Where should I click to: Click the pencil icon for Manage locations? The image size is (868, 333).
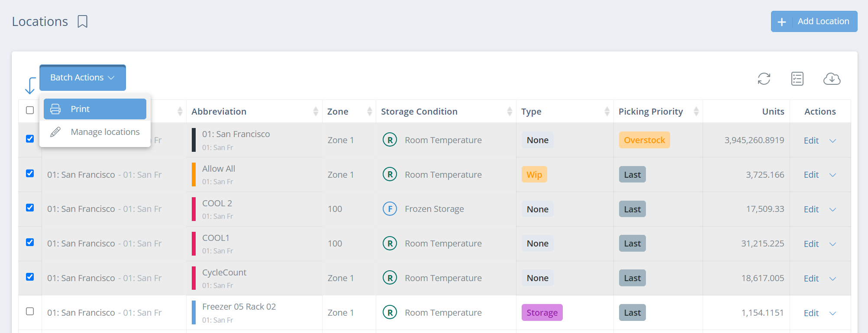pos(55,132)
